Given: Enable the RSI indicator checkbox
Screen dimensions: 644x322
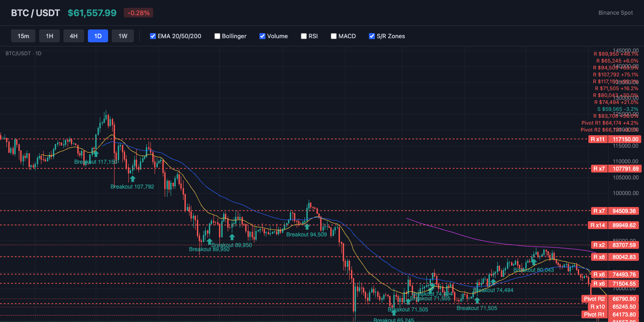Looking at the screenshot, I should coord(304,36).
